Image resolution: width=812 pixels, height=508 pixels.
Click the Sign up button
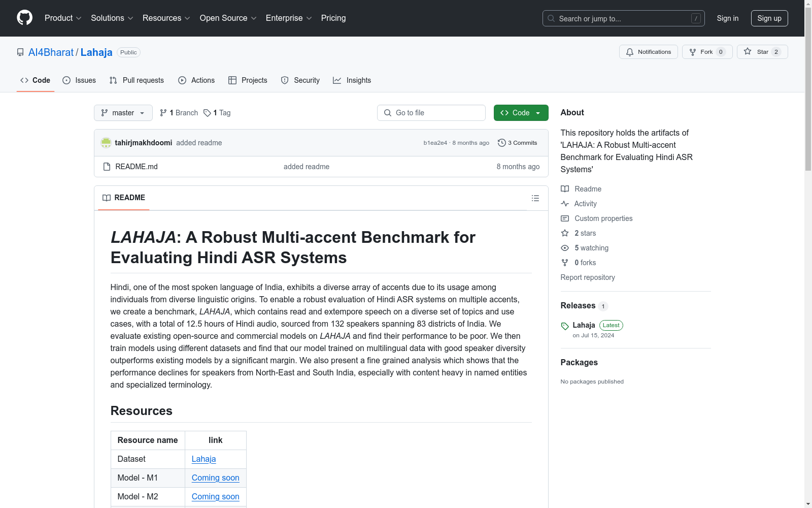(769, 18)
